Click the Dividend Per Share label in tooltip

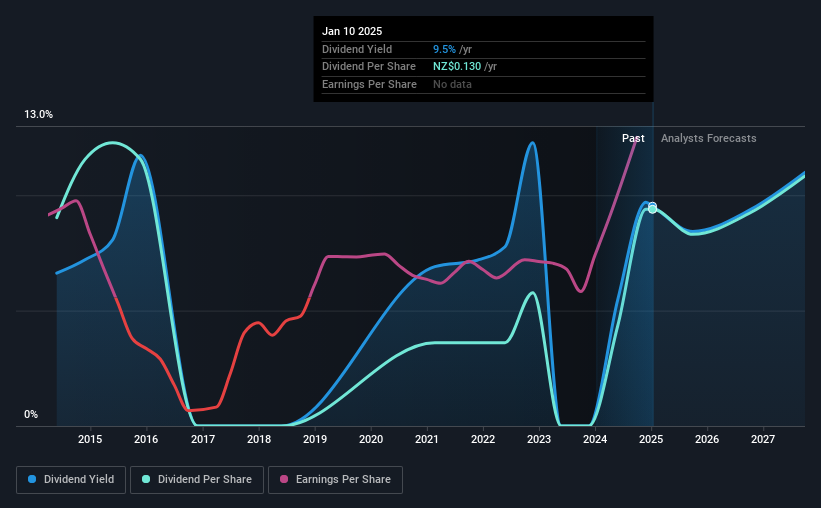(369, 67)
